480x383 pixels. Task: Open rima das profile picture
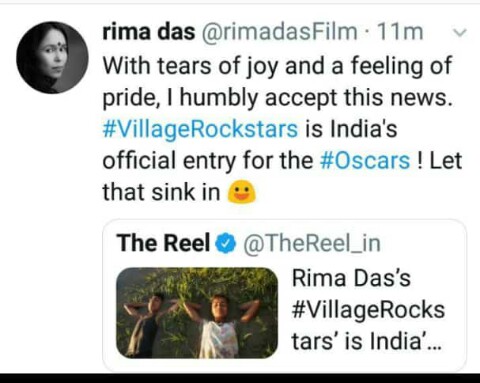pos(52,57)
